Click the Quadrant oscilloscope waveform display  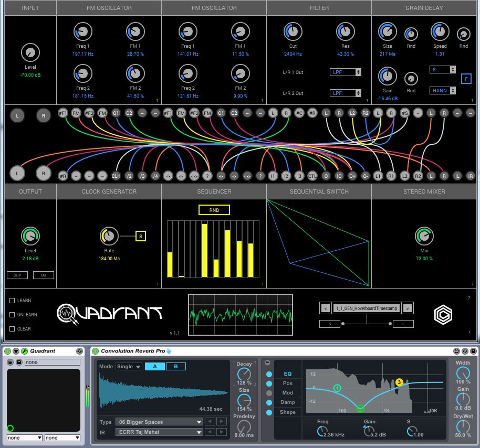241,315
